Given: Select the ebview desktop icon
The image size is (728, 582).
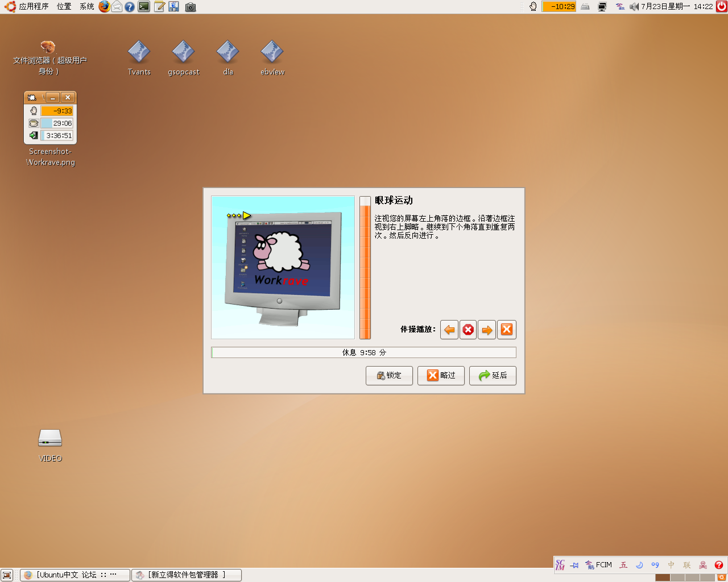Looking at the screenshot, I should point(272,58).
